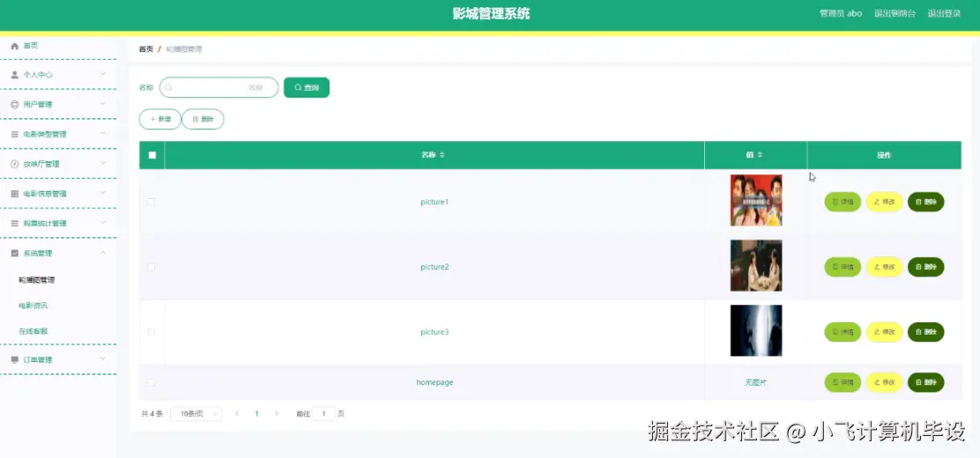Click the 首页 breadcrumb link
Screen dimensions: 980x458
pyautogui.click(x=145, y=48)
